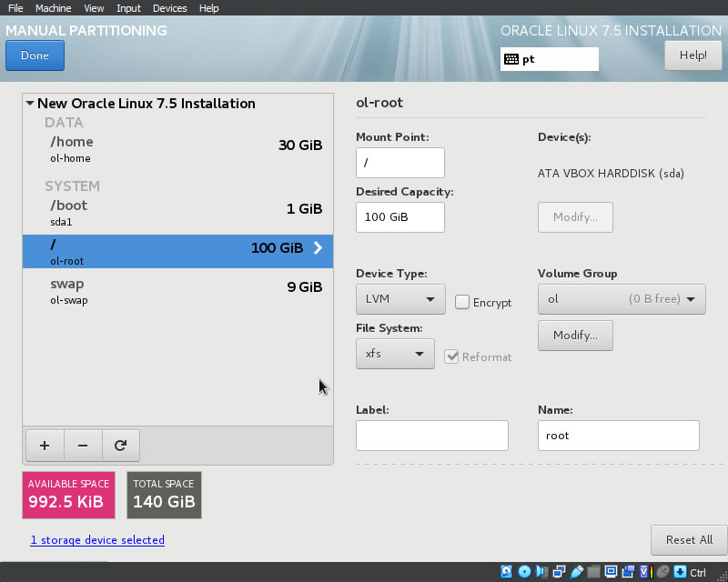The height and width of the screenshot is (582, 728).
Task: Open the View menu
Action: point(94,8)
